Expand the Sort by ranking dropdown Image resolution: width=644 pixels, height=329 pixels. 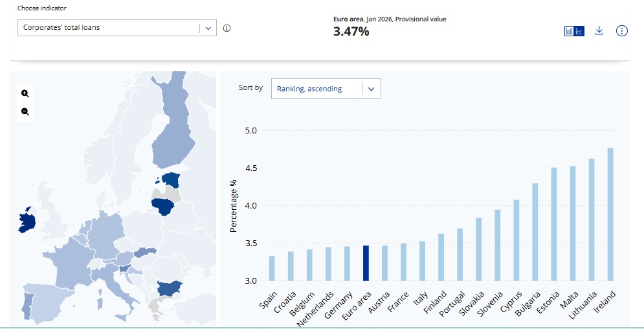pyautogui.click(x=326, y=89)
